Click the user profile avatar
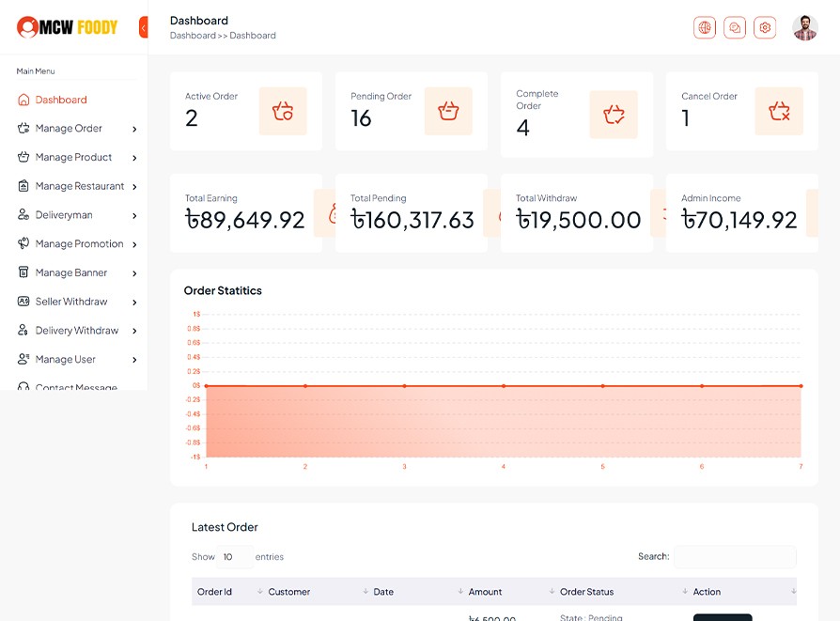Image resolution: width=840 pixels, height=621 pixels. click(x=805, y=28)
